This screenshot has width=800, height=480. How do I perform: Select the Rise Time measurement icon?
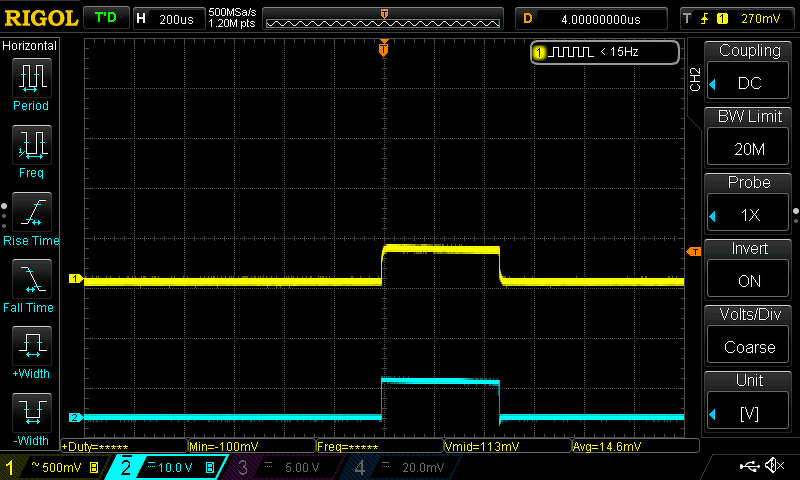32,212
